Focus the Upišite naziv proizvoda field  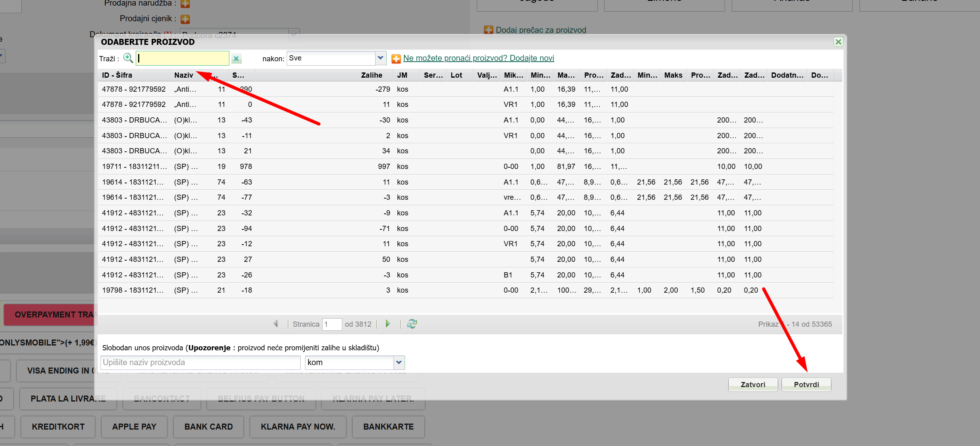click(x=200, y=362)
